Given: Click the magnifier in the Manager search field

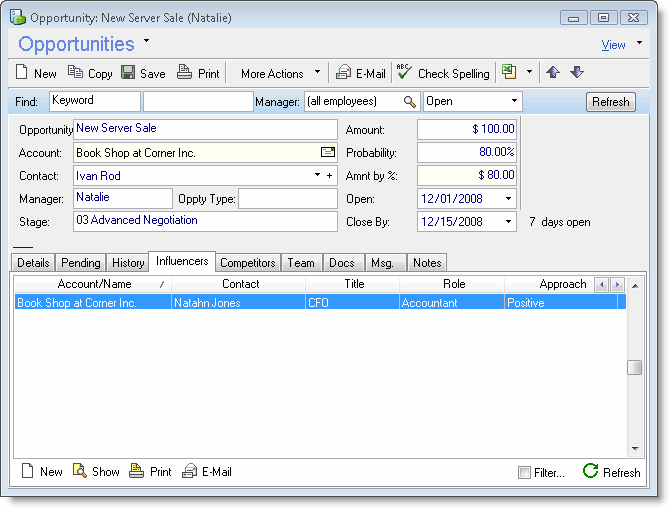Looking at the screenshot, I should click(409, 102).
